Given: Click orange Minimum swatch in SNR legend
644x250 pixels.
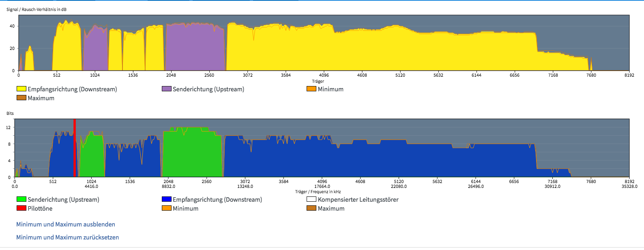Looking at the screenshot, I should coord(311,89).
